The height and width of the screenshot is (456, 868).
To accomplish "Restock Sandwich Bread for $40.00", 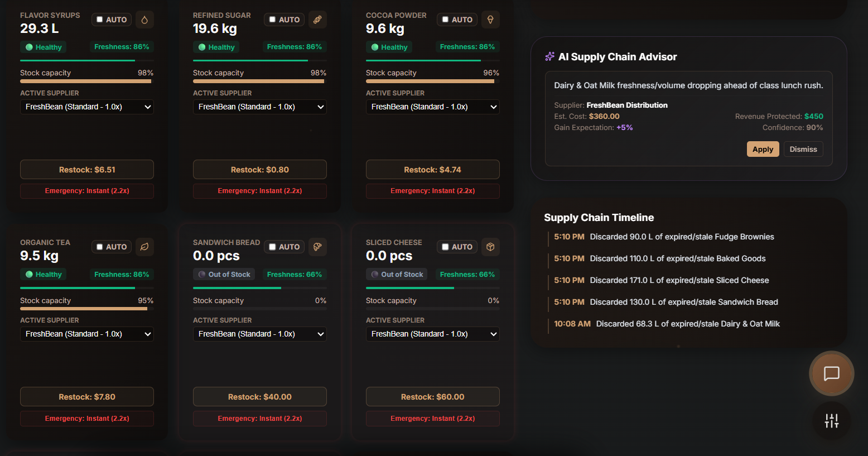I will pyautogui.click(x=260, y=397).
